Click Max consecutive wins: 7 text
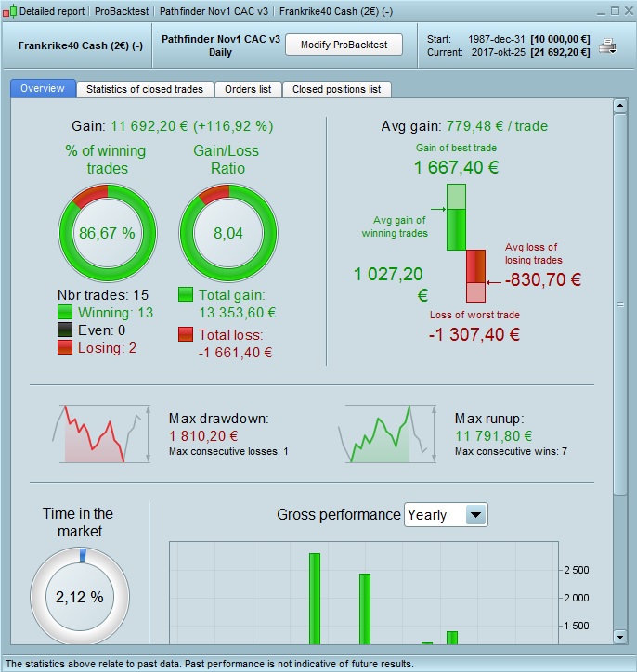Screen dimensions: 637x672 [x=511, y=451]
